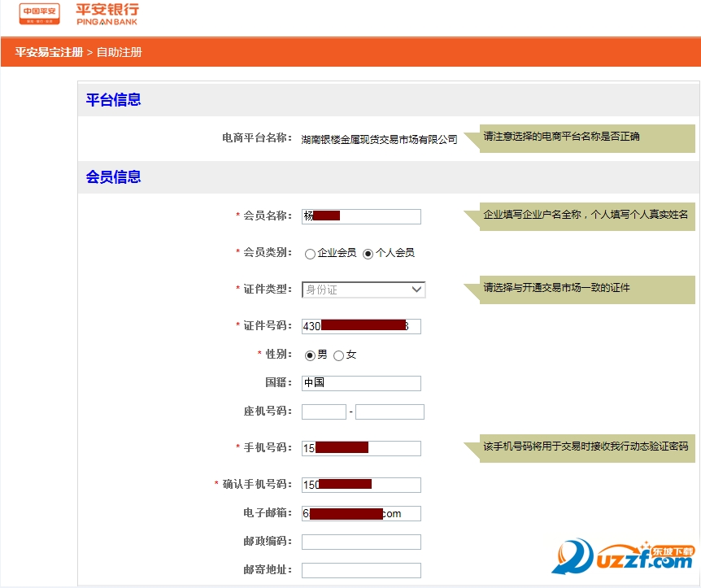Image resolution: width=701 pixels, height=588 pixels.
Task: Focus the 邮寄地址 input field
Action: point(361,571)
